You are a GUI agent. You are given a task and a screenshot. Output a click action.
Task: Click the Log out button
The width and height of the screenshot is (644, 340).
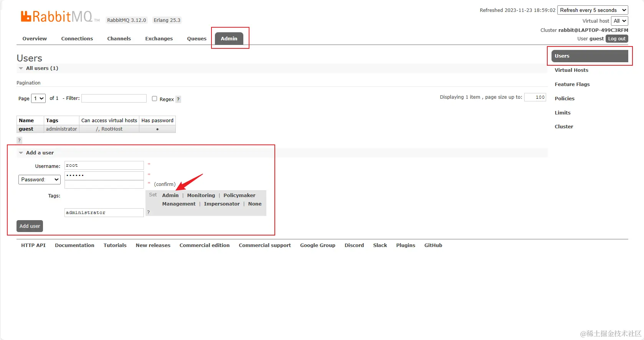coord(617,39)
